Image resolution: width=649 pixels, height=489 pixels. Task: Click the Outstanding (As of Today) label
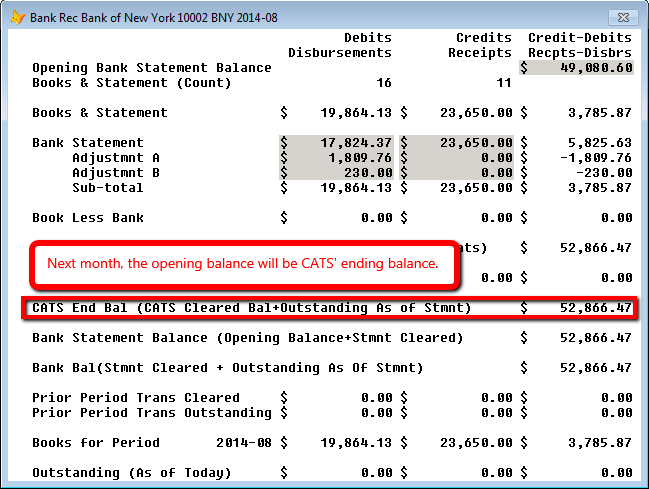[x=132, y=472]
